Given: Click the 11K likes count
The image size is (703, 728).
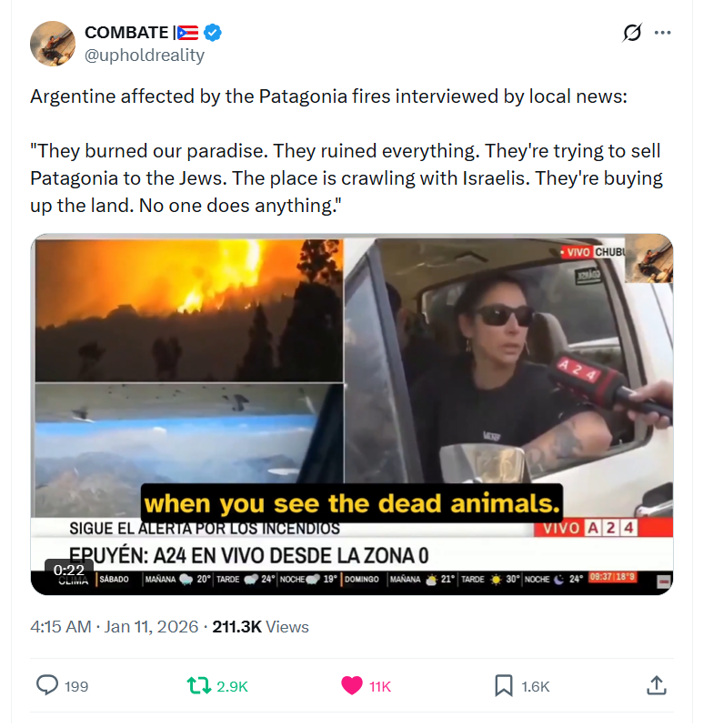Looking at the screenshot, I should click(380, 686).
